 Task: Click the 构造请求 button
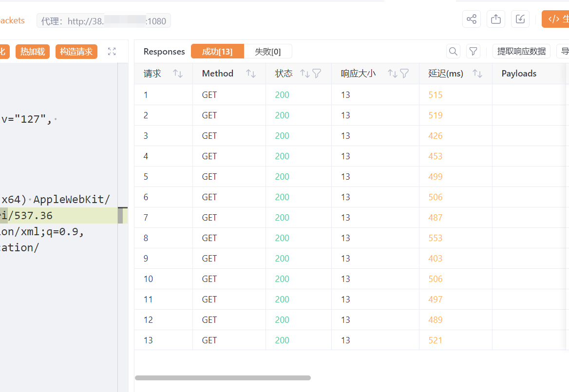(x=76, y=52)
